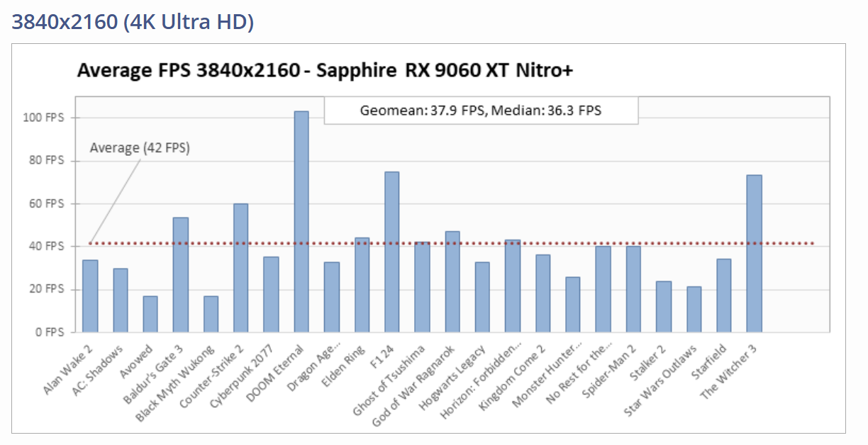Image resolution: width=868 pixels, height=445 pixels.
Task: Click the AC: Shadows axis label
Action: click(x=99, y=370)
